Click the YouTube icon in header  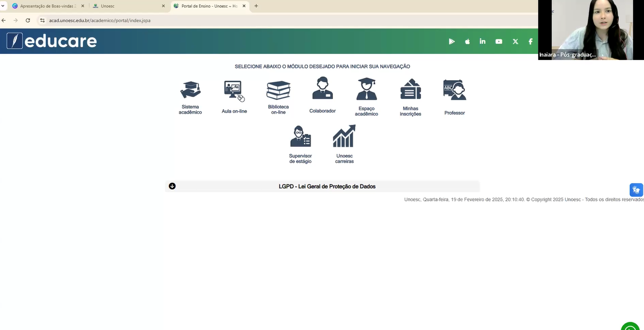(x=499, y=42)
